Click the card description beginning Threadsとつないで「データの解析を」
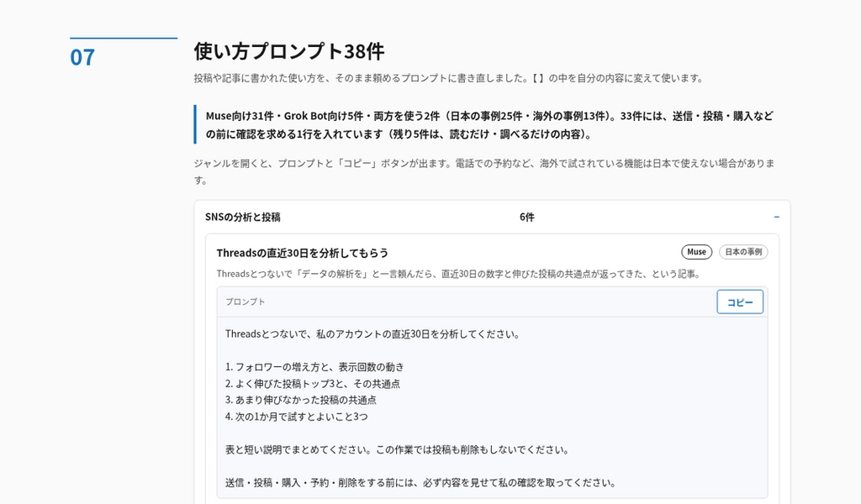This screenshot has height=504, width=861. click(x=459, y=274)
